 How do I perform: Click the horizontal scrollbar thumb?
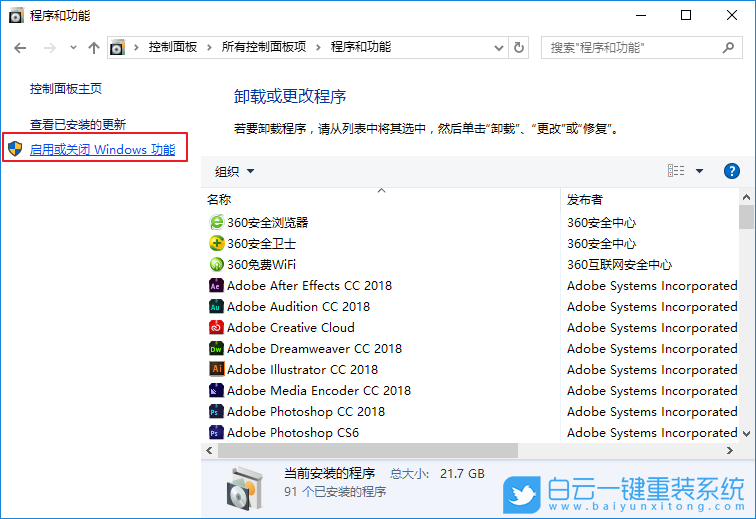click(368, 451)
